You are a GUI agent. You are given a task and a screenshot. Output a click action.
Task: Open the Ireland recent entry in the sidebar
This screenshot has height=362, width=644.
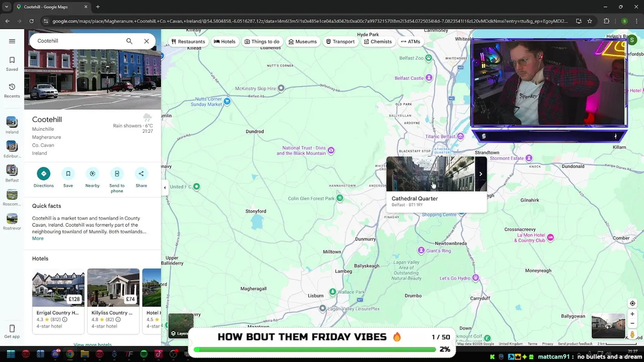[x=12, y=125]
